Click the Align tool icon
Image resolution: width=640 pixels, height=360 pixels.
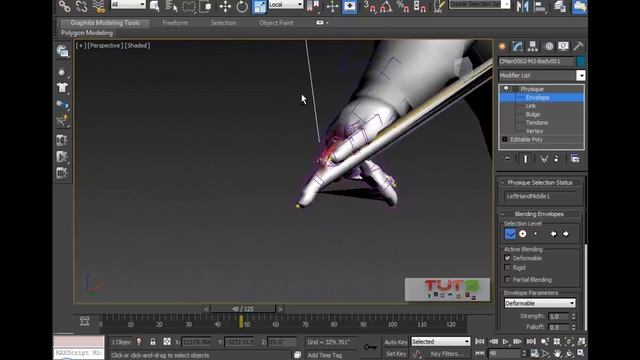540,7
